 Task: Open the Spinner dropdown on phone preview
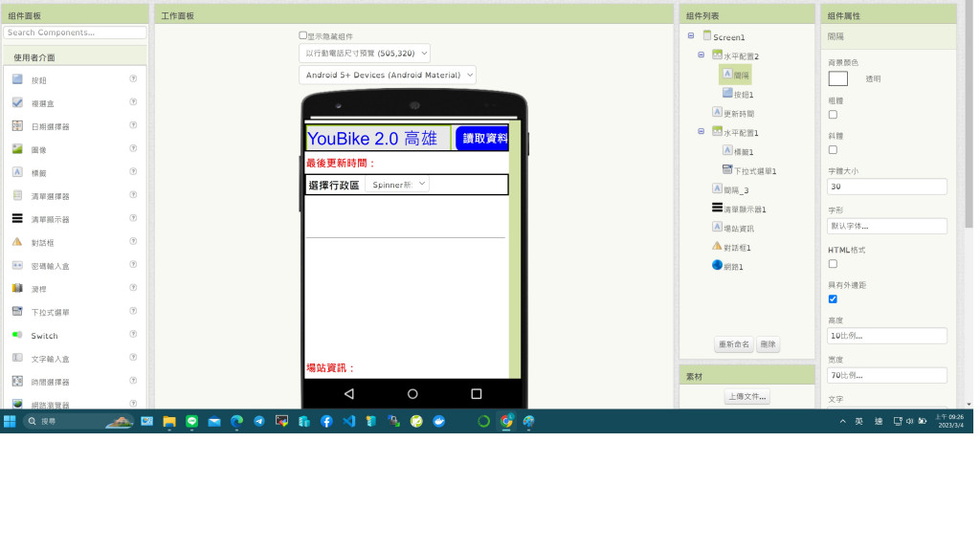[x=397, y=185]
